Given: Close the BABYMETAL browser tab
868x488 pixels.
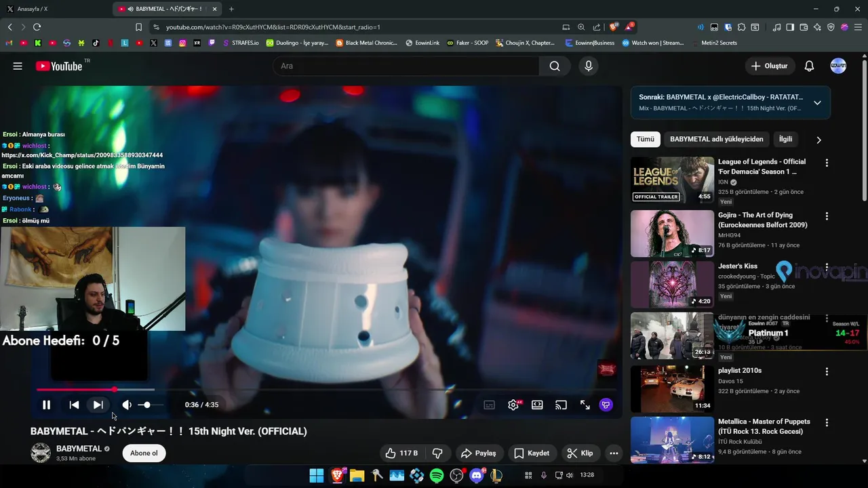Looking at the screenshot, I should point(215,9).
